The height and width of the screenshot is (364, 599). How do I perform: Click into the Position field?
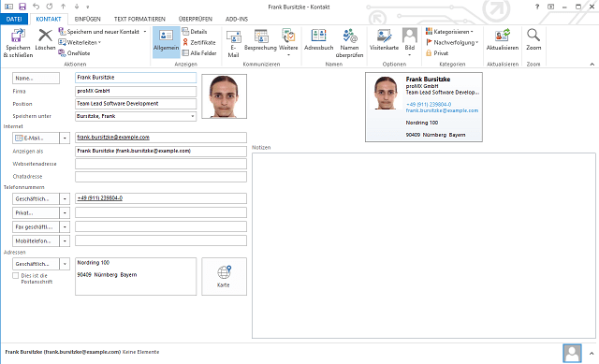coord(136,104)
